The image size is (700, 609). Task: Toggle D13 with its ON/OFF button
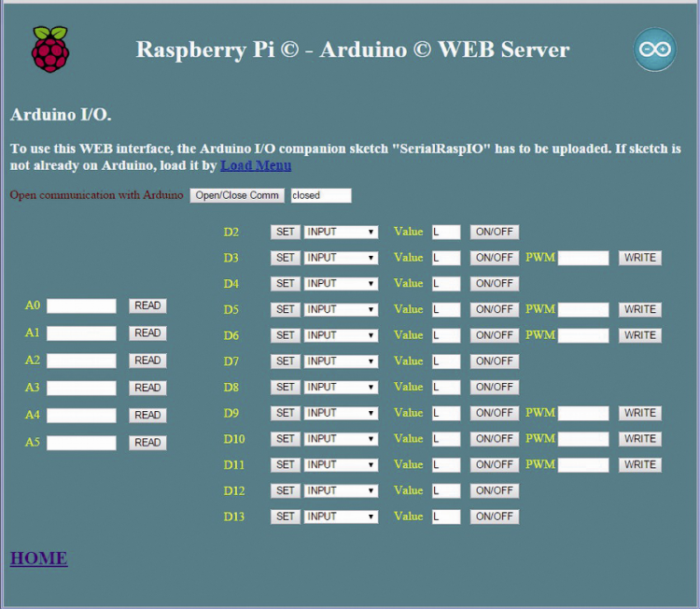[494, 517]
